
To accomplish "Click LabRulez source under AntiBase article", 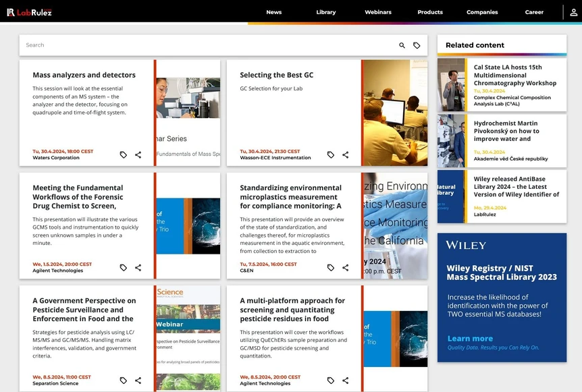I will pyautogui.click(x=484, y=215).
